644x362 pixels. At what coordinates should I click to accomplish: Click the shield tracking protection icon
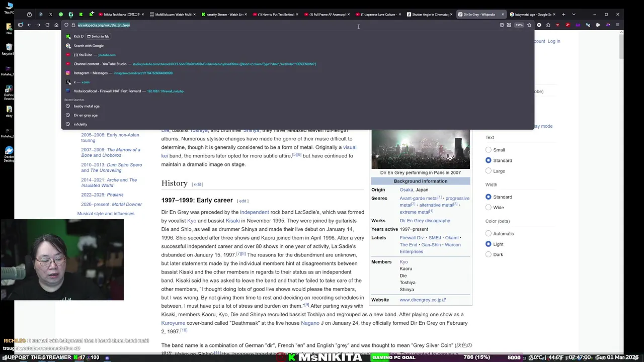(66, 25)
